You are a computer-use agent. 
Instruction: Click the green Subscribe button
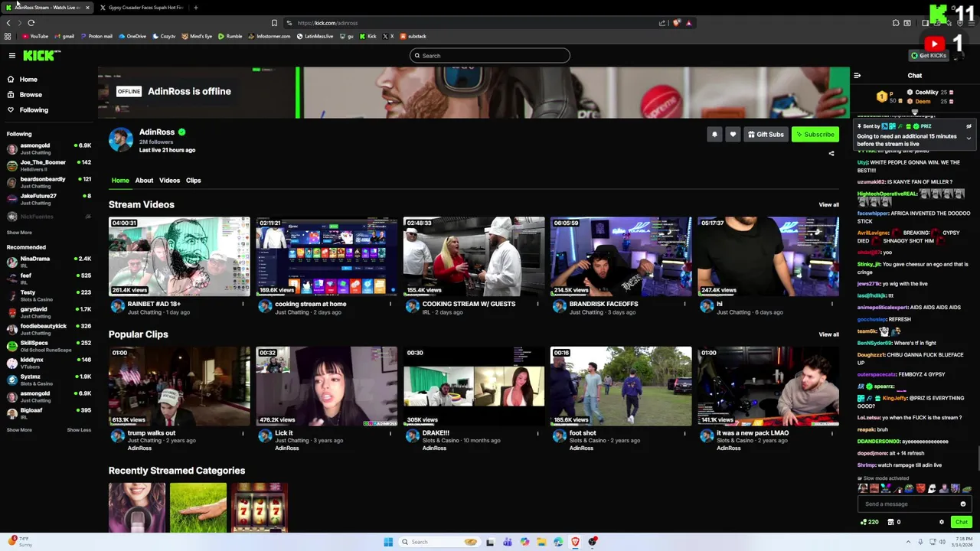click(x=815, y=135)
